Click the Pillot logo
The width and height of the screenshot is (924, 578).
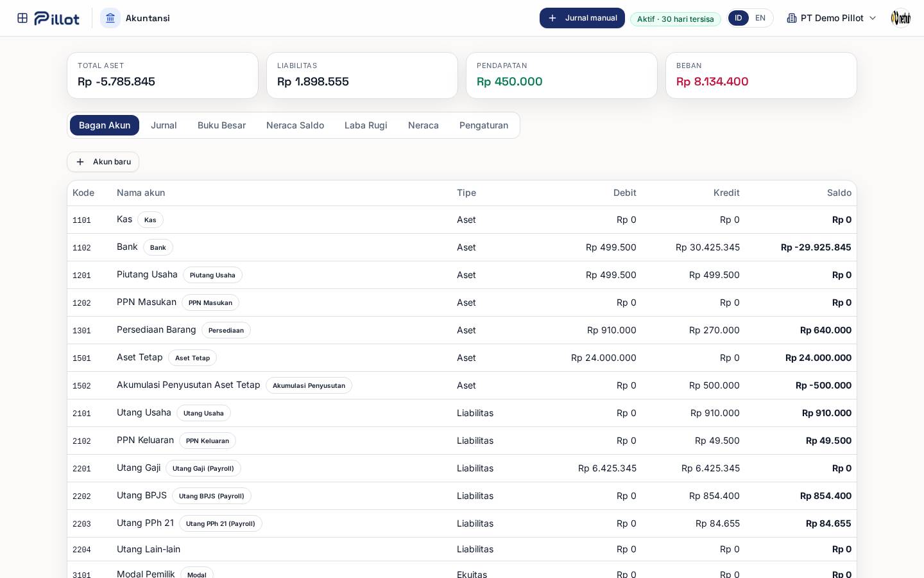coord(56,18)
